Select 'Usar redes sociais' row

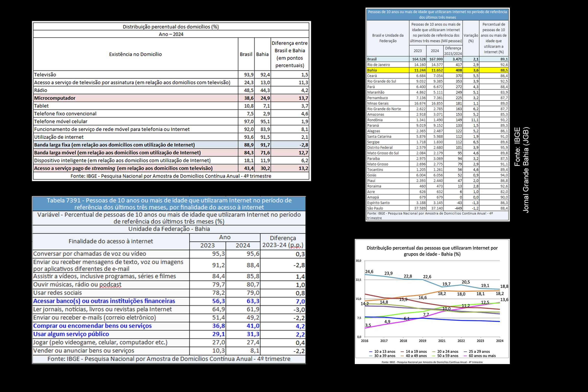point(169,293)
